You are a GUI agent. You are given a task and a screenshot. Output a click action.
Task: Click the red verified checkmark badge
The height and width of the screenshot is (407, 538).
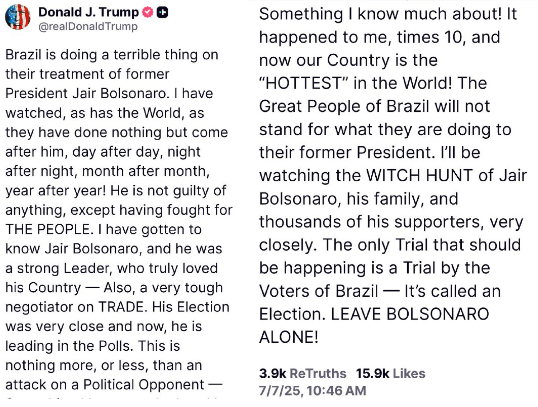point(147,12)
